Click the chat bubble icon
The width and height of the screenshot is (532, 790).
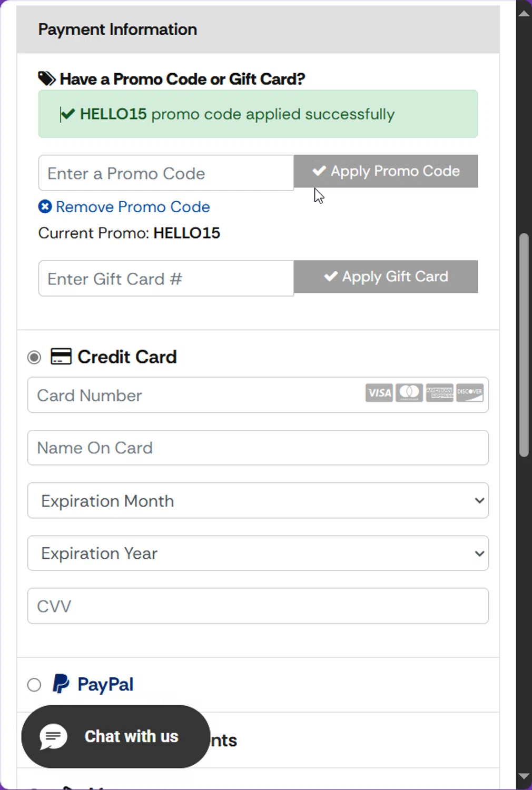(x=54, y=736)
